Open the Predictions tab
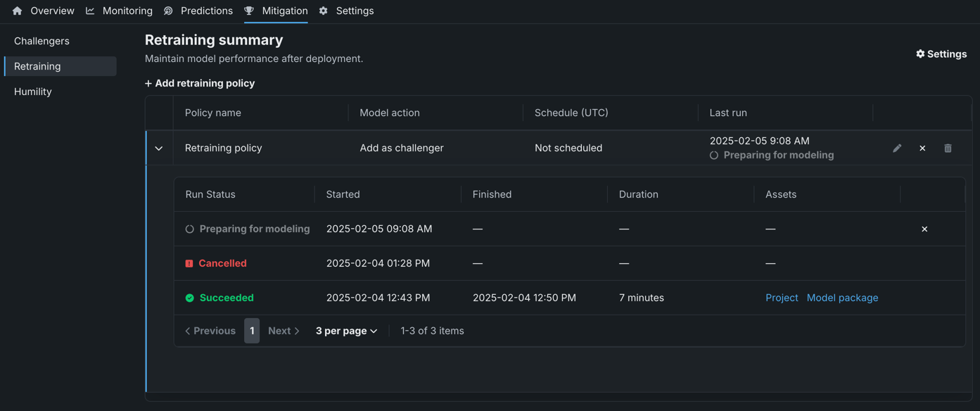Screen dimensions: 980x411 coord(206,11)
